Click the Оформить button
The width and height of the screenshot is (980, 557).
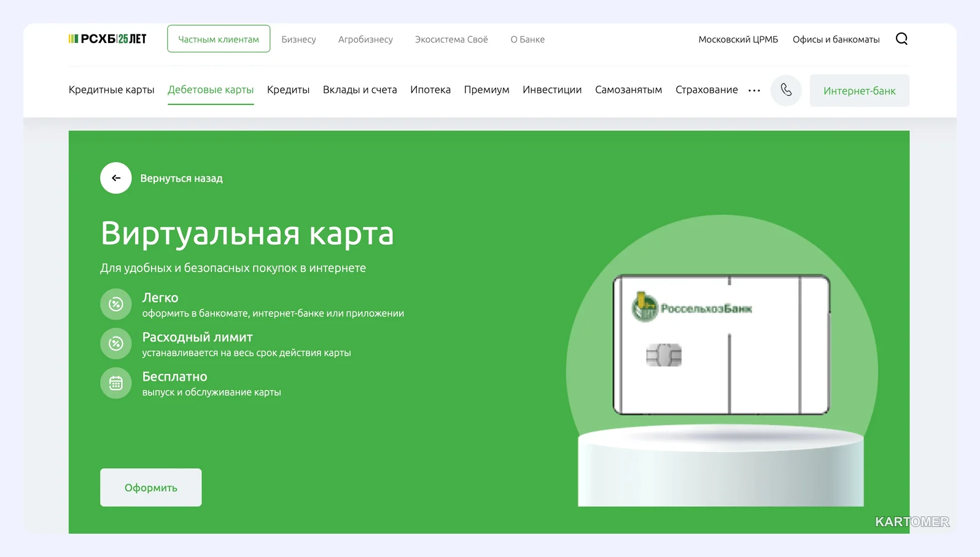tap(151, 488)
